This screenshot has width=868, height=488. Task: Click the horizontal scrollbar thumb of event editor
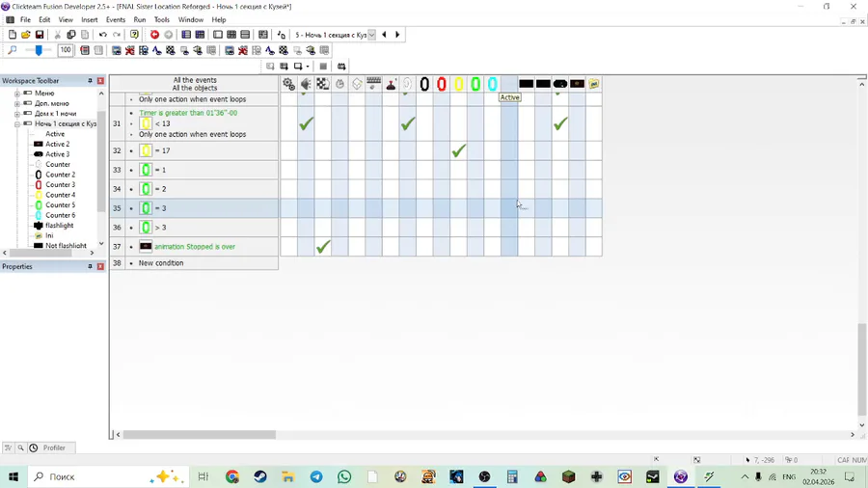pyautogui.click(x=200, y=435)
